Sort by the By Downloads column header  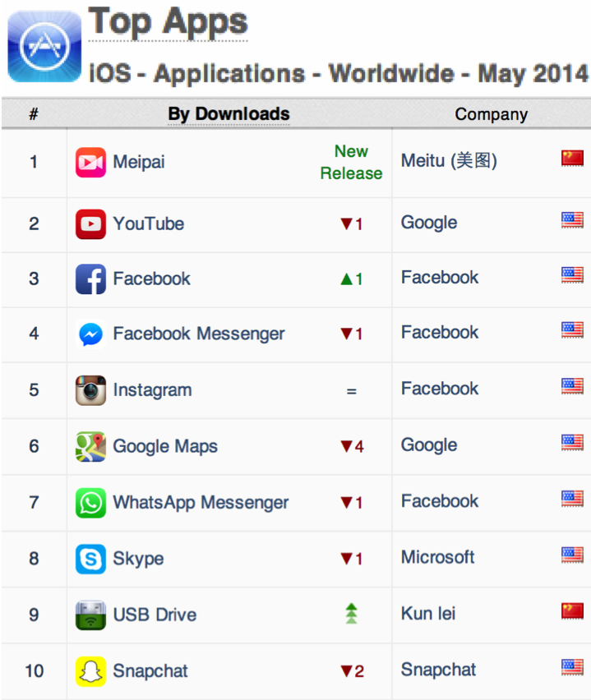[x=229, y=114]
